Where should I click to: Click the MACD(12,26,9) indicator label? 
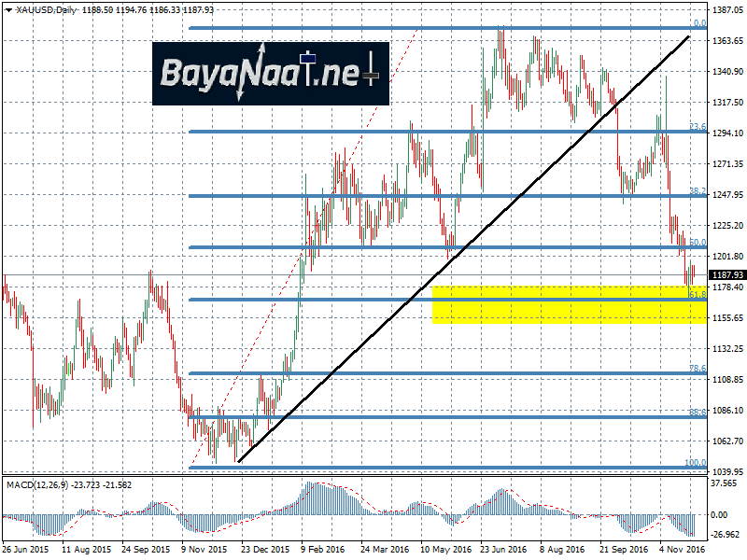pyautogui.click(x=36, y=484)
